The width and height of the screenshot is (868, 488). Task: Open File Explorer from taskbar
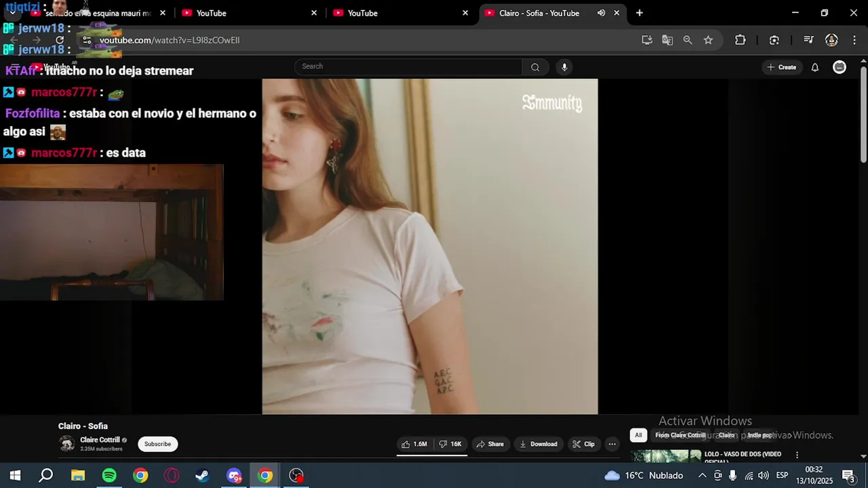point(78,476)
